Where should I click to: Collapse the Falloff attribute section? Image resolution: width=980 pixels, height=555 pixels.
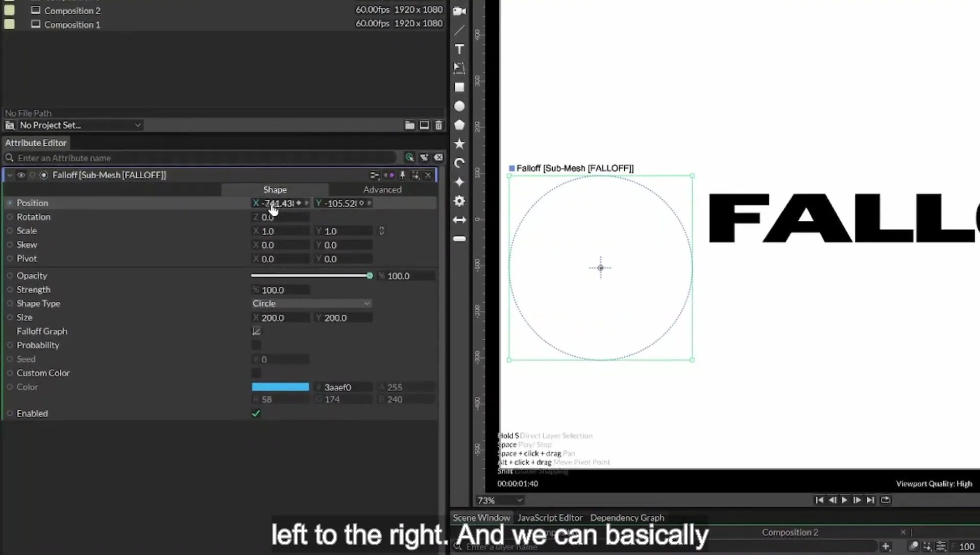[x=10, y=175]
